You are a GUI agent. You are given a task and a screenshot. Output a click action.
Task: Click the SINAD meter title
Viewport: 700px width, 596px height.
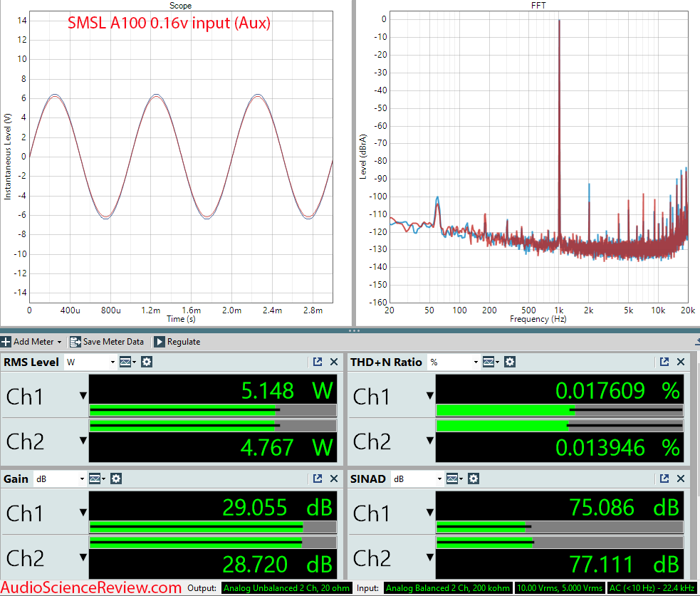[368, 479]
